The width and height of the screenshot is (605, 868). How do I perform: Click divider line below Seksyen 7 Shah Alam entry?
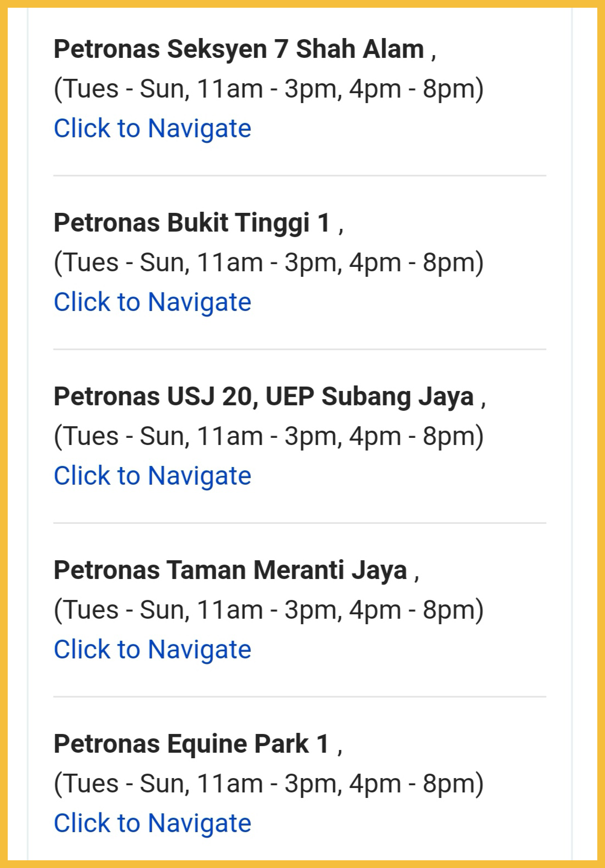(299, 176)
